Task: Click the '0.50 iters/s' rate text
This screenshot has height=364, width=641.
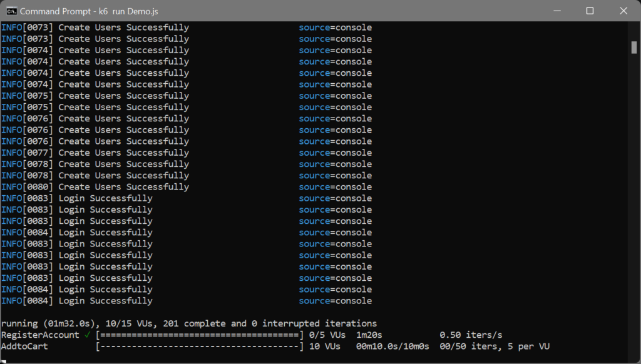Action: [471, 335]
